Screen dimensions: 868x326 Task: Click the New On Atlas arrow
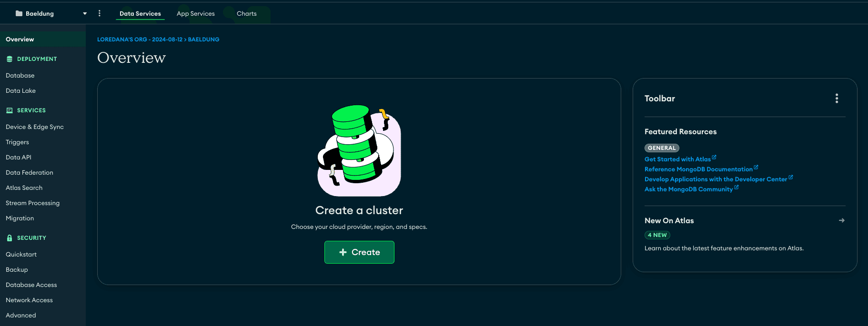coord(842,220)
